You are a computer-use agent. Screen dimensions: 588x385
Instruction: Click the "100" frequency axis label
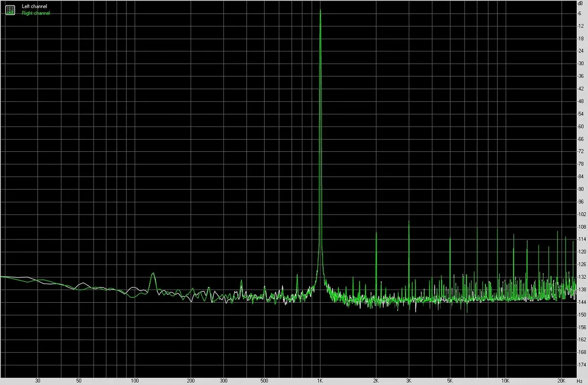point(135,381)
